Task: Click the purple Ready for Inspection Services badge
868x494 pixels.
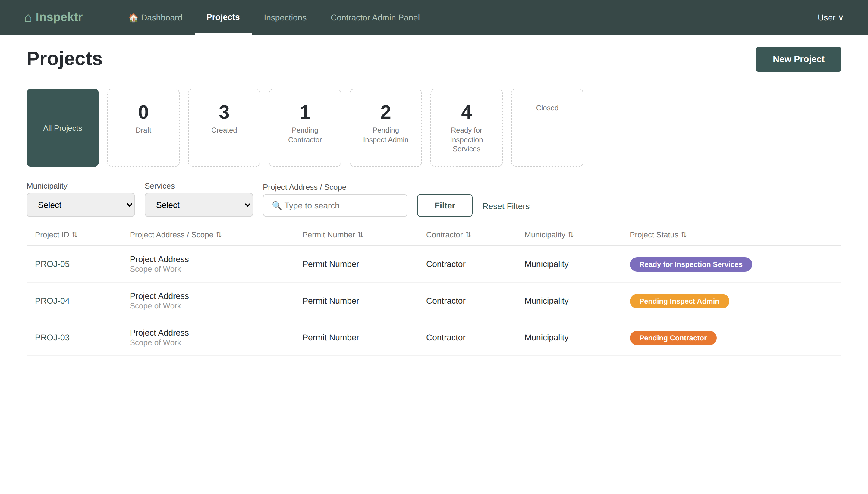Action: (x=691, y=264)
